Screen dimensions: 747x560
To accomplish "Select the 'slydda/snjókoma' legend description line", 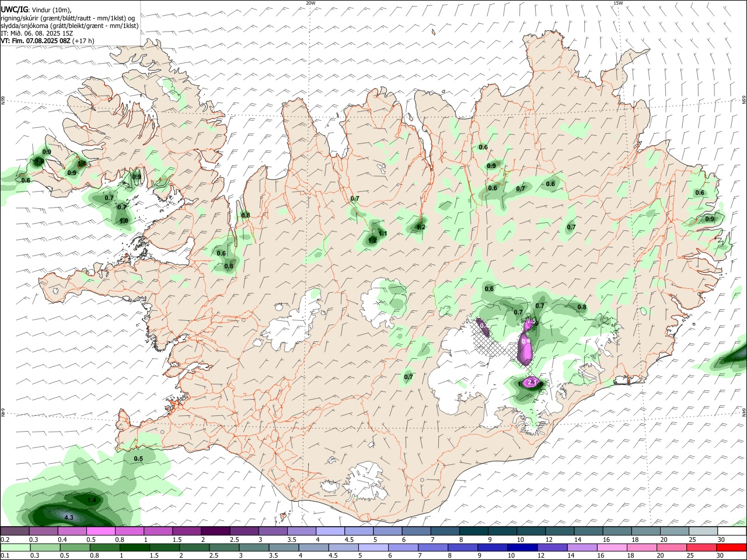I will point(69,26).
